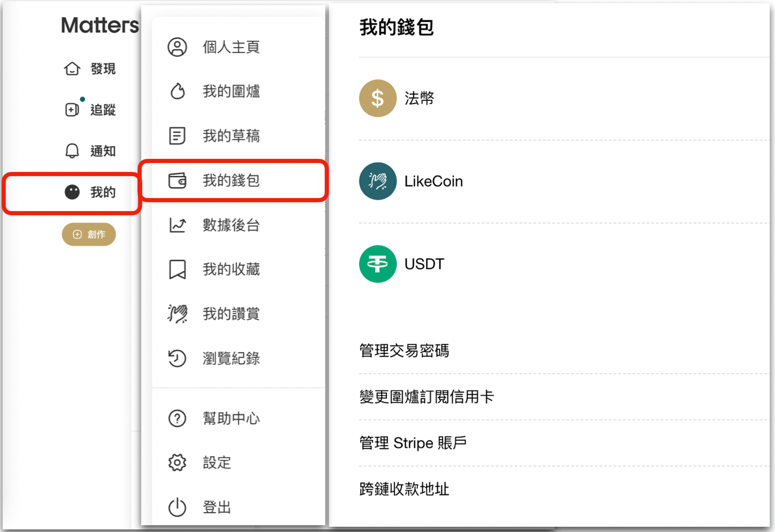This screenshot has width=775, height=532.
Task: Click the 我的圍爐 flame icon
Action: (x=178, y=91)
